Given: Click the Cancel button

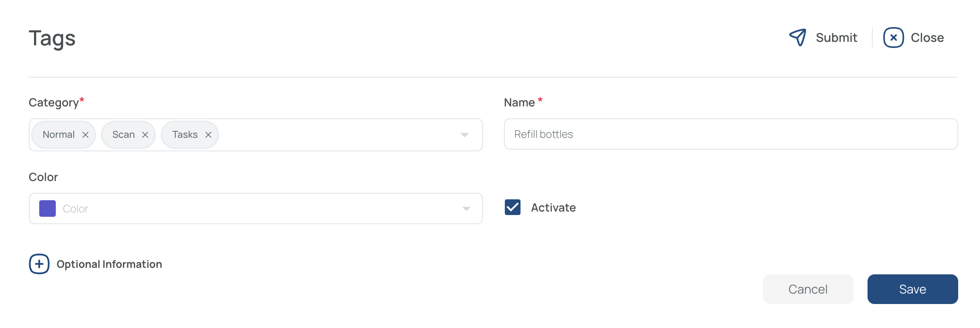Looking at the screenshot, I should click(808, 289).
